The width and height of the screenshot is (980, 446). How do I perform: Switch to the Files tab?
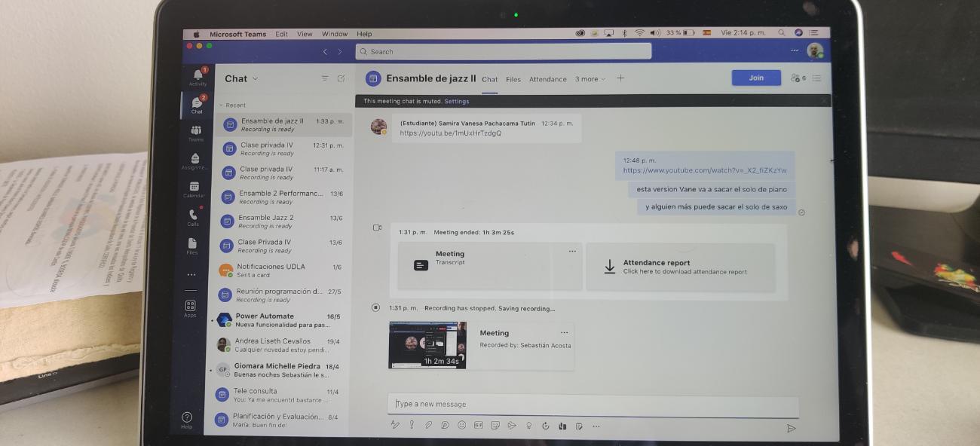513,79
